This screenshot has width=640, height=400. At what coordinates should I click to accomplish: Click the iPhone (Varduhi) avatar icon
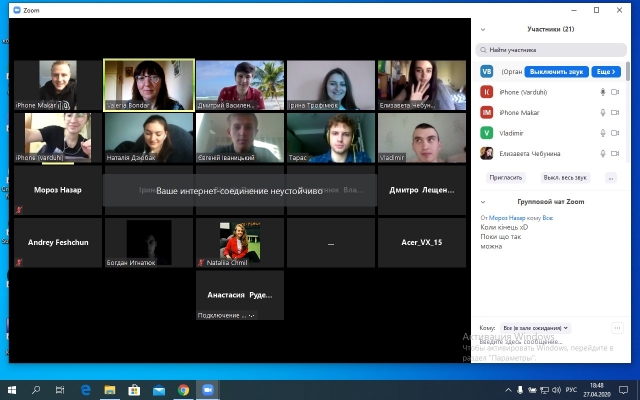coord(487,92)
